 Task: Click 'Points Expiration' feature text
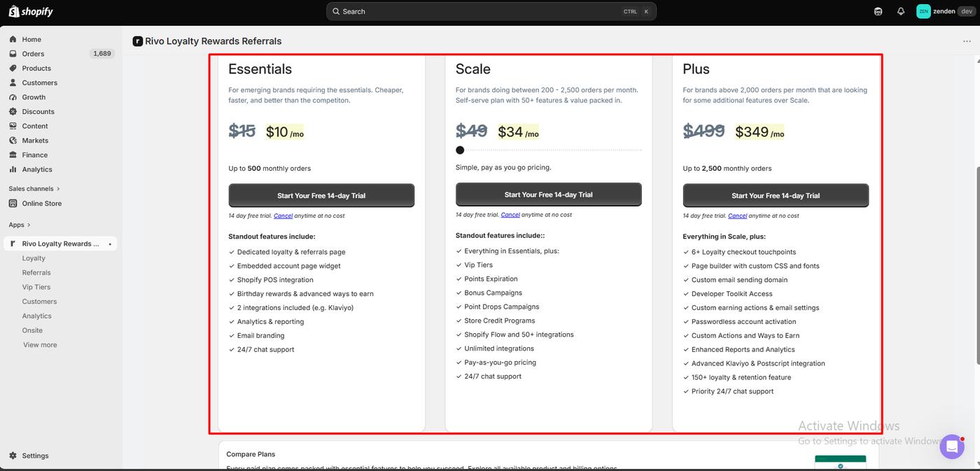coord(491,279)
